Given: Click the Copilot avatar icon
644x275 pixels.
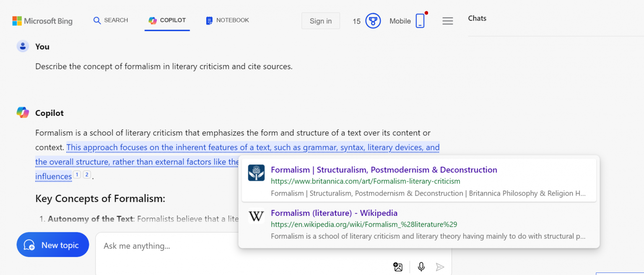Looking at the screenshot, I should [23, 113].
